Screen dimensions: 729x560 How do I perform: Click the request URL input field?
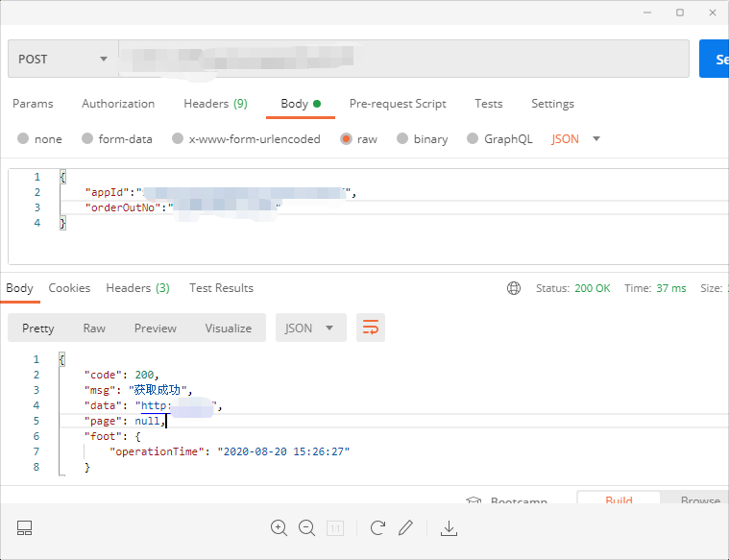403,59
